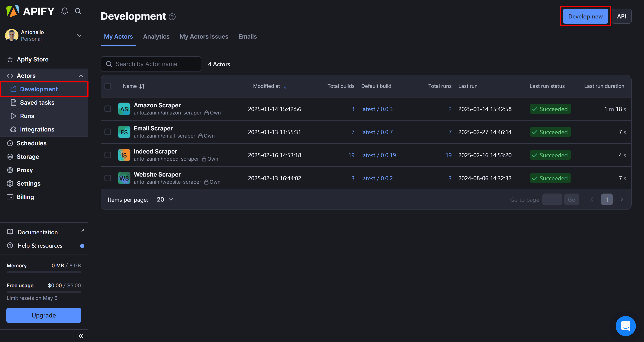Collapse the sidebar with double chevron icon
Screen dimensions: 644x342
[81, 336]
